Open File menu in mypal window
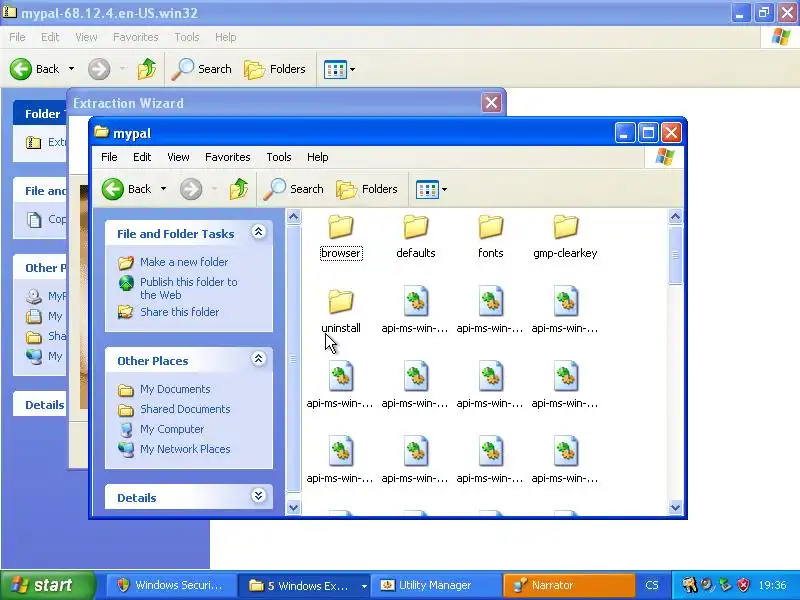The height and width of the screenshot is (600, 800). click(x=109, y=157)
